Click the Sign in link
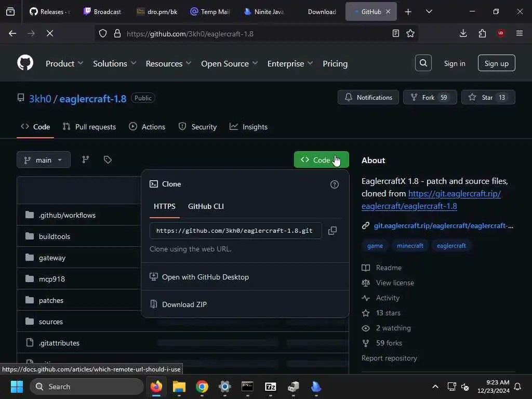 [454, 63]
